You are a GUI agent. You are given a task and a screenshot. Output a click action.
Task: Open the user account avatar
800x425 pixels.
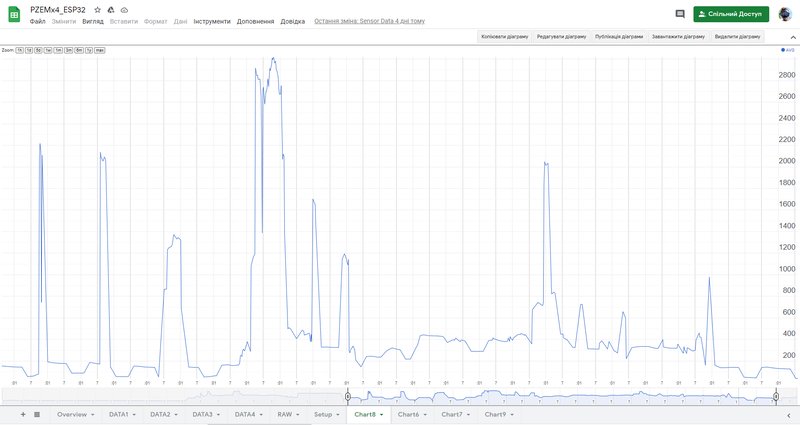point(785,14)
